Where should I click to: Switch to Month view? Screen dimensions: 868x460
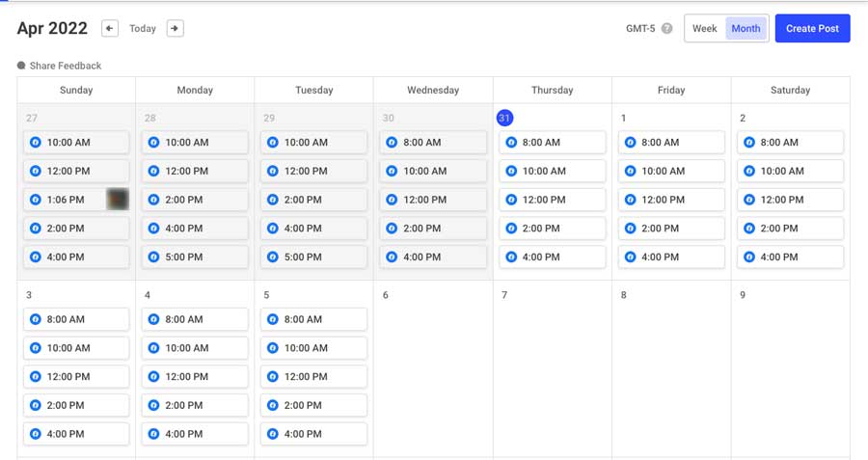746,29
